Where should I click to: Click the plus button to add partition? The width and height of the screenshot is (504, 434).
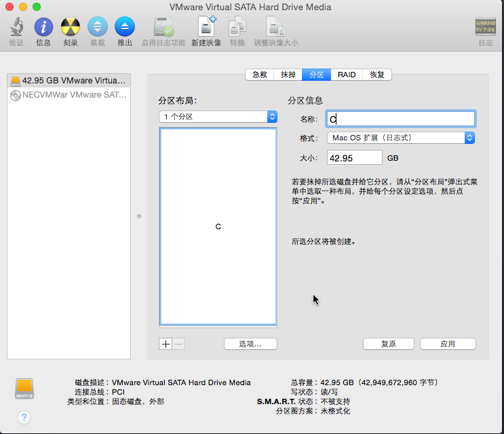pyautogui.click(x=166, y=344)
